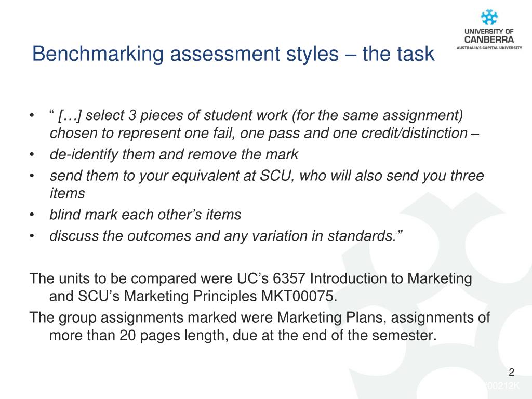Viewport: 532px width, 399px height.
Task: Click the slide title 'Benchmarking assessment styles'
Action: tap(185, 54)
